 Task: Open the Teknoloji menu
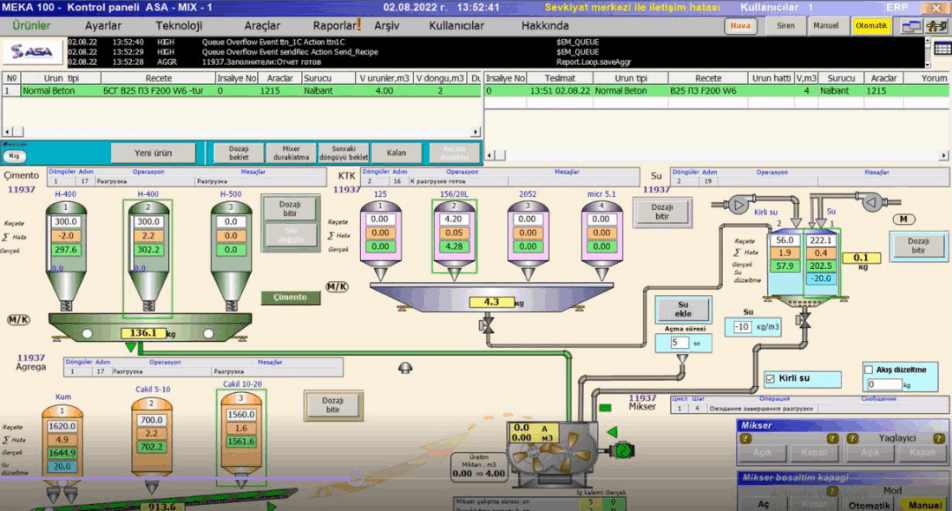coord(179,25)
